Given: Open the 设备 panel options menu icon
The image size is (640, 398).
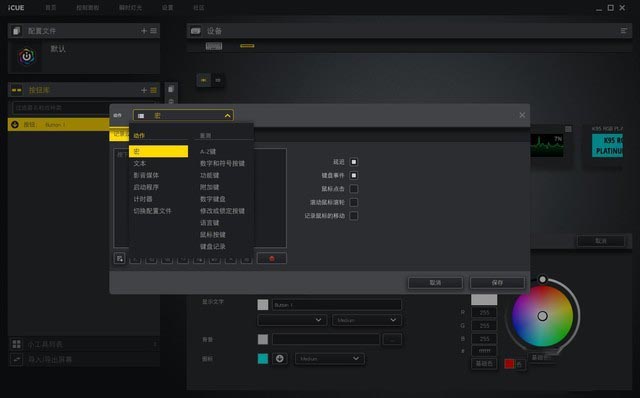Looking at the screenshot, I should click(624, 31).
